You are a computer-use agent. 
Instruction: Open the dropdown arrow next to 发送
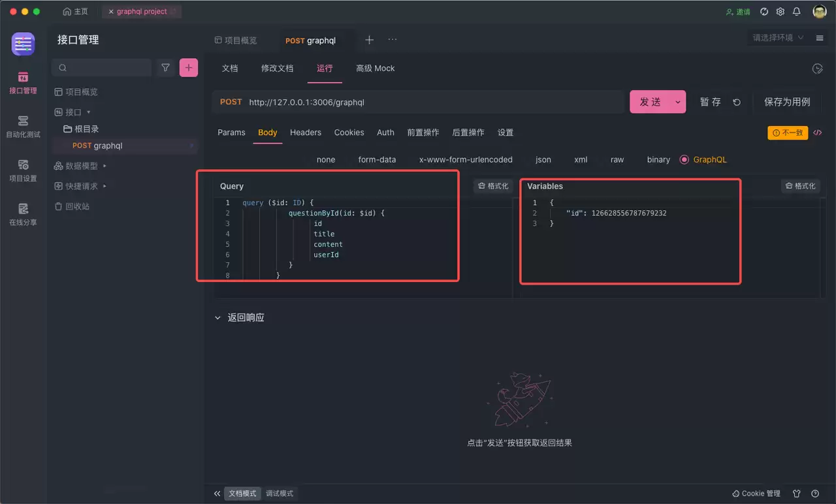click(x=678, y=102)
